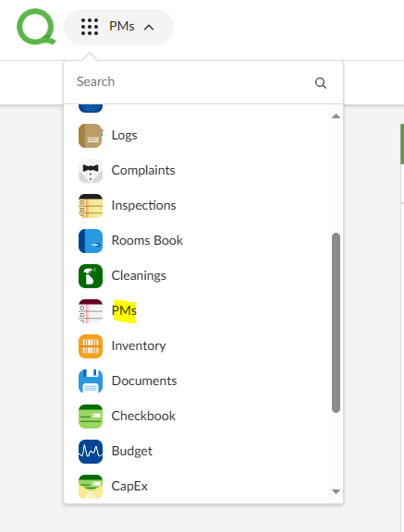Open the Cleanings spray bottle icon

coord(91,276)
